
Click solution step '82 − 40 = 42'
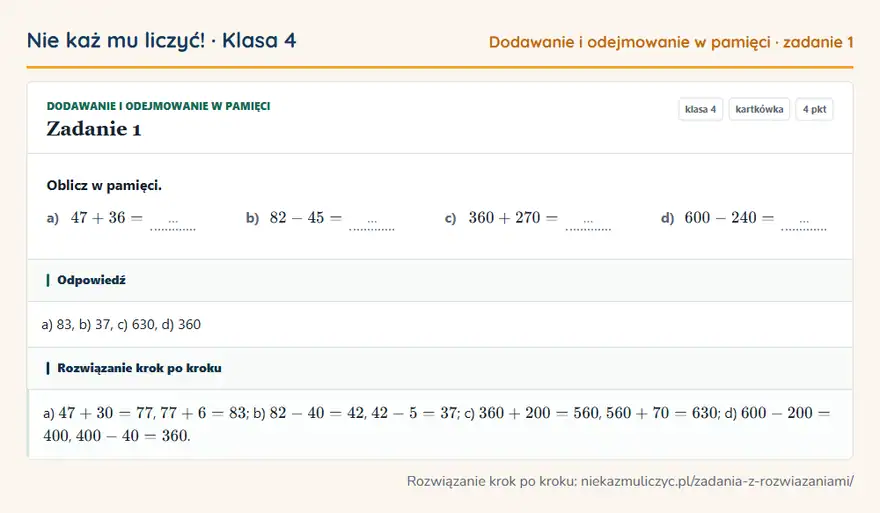[317, 413]
